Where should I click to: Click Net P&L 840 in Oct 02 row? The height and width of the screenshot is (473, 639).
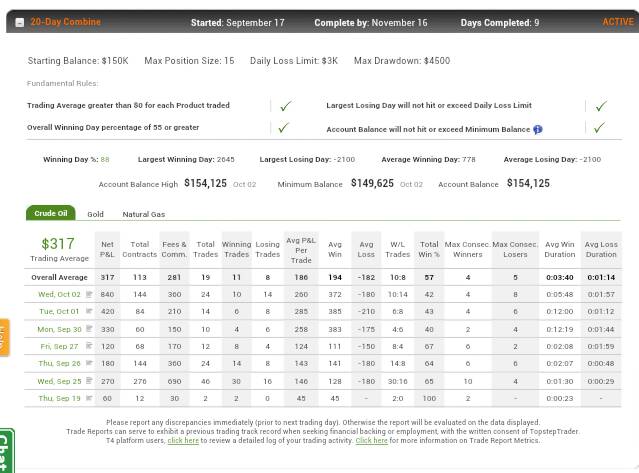click(x=107, y=295)
